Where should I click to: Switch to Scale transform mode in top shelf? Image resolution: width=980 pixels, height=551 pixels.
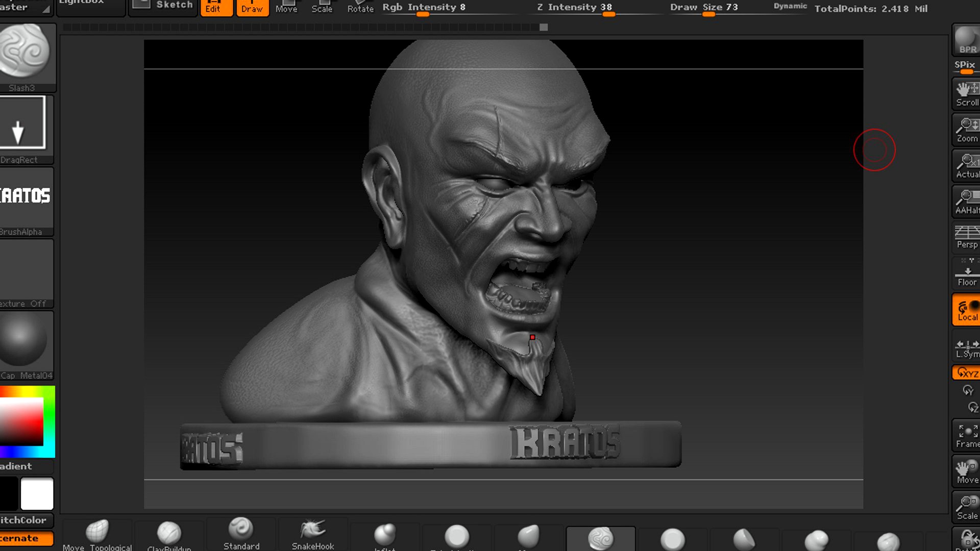(x=322, y=7)
